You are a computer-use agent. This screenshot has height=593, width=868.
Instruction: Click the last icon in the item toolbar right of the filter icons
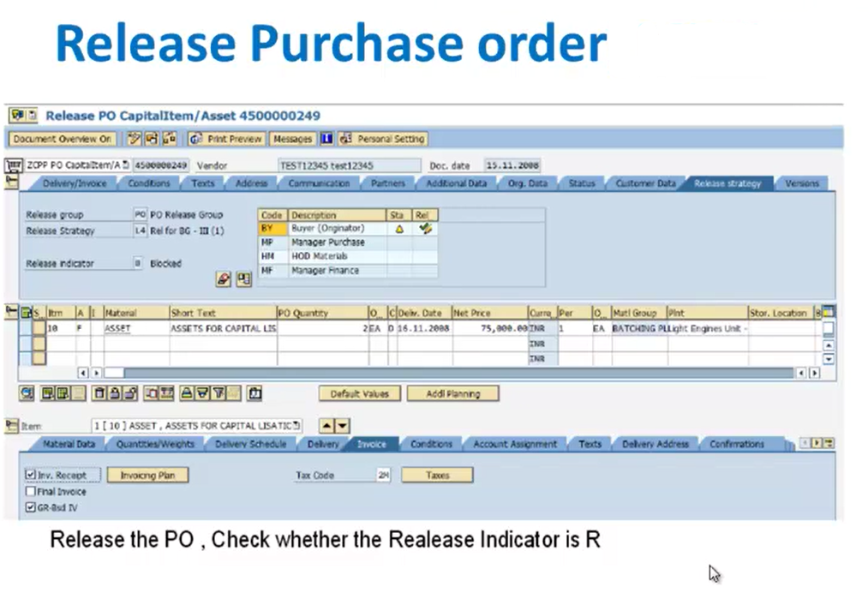click(x=254, y=393)
